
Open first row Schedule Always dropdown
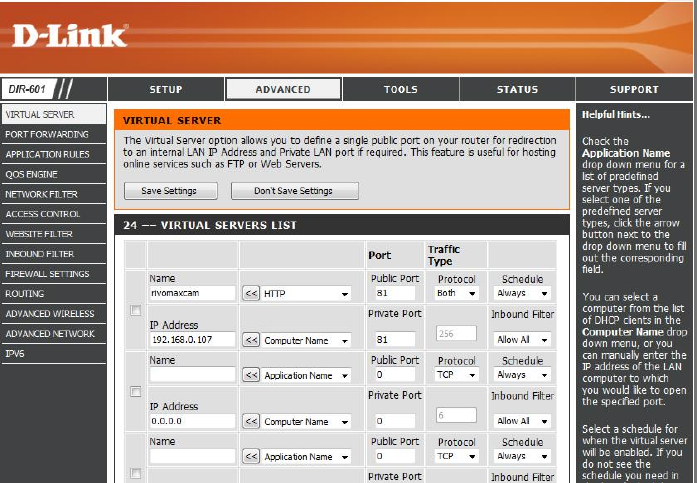pos(522,293)
